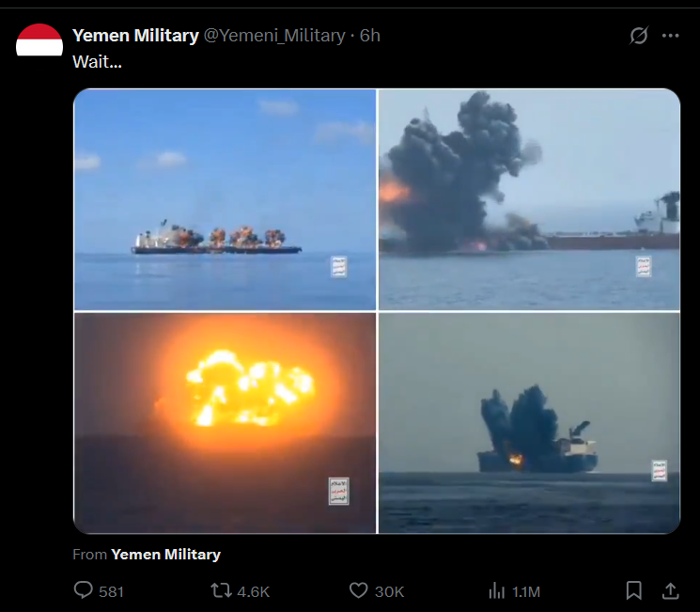Open the large black smoke plume image

click(x=530, y=199)
